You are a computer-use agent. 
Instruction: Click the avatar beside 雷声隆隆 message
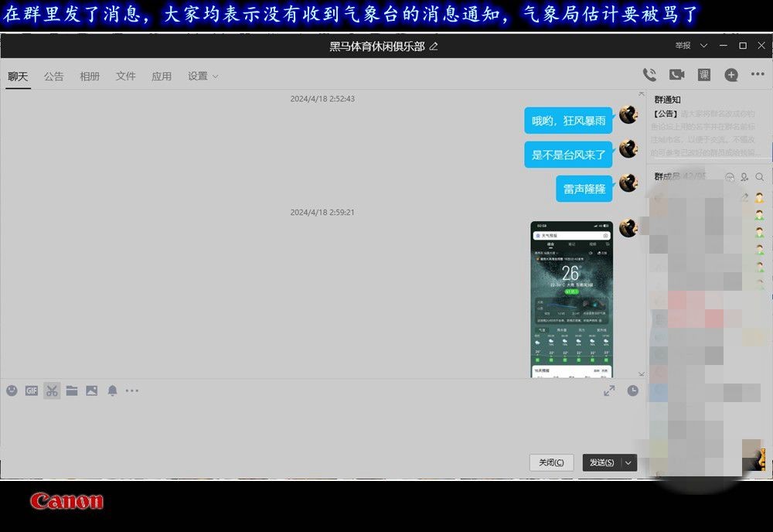click(x=628, y=183)
